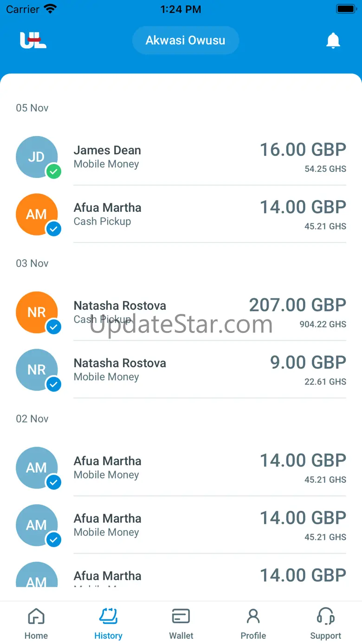The image size is (362, 644).
Task: Tap the blue NR avatar for Mobile Money
Action: (37, 370)
